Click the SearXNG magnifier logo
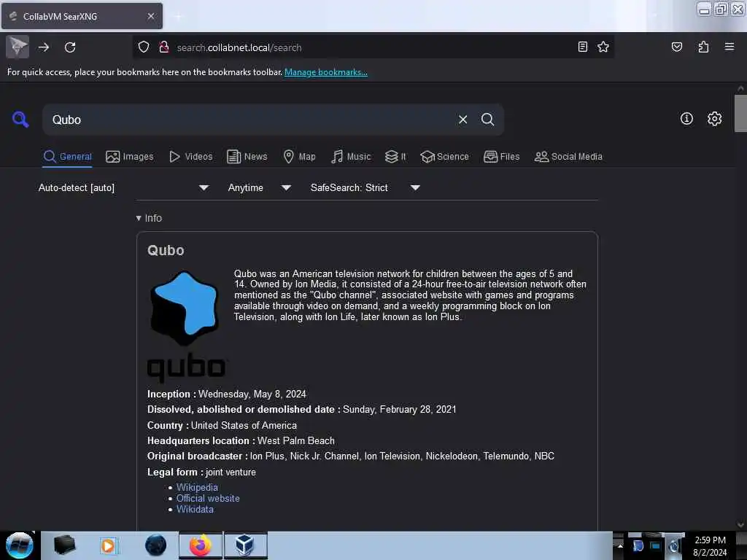747x560 pixels. click(20, 119)
